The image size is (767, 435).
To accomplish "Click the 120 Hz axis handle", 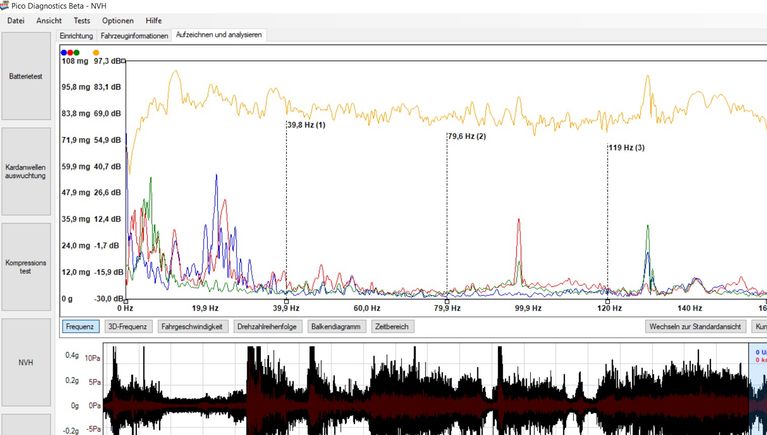I will click(608, 301).
